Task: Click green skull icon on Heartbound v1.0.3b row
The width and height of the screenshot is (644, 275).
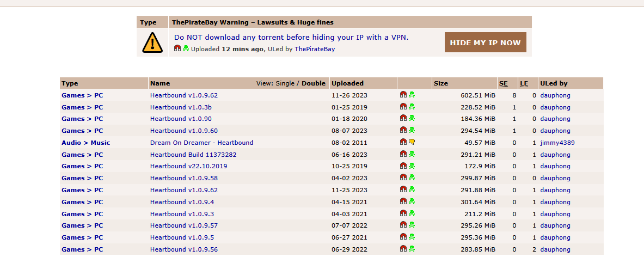Action: pos(412,107)
